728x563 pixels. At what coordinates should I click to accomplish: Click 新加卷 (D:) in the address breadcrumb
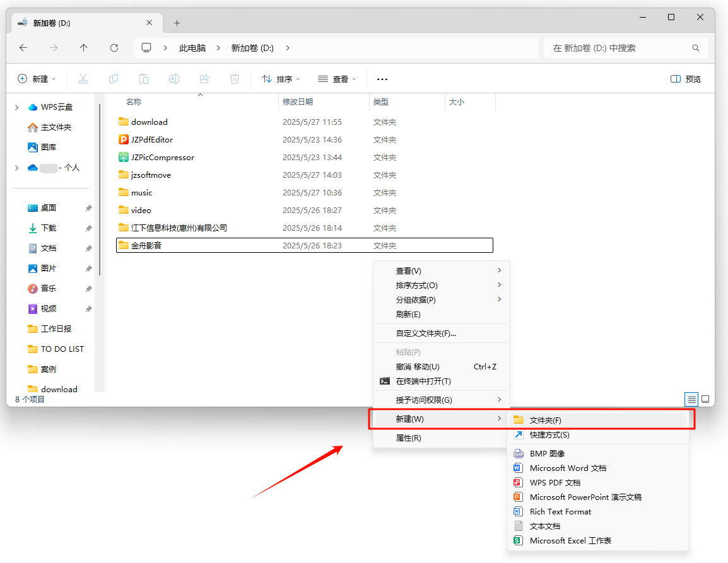click(x=252, y=48)
